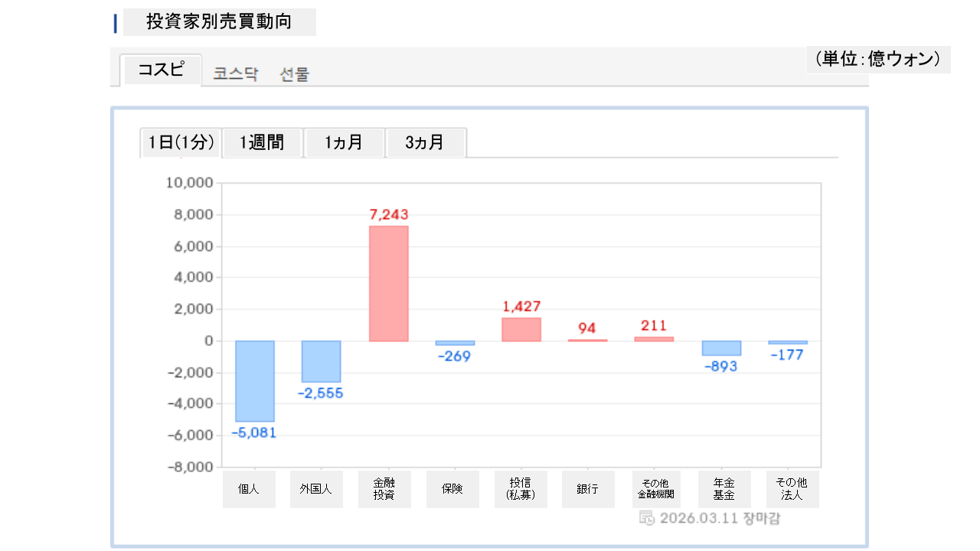The height and width of the screenshot is (551, 980).
Task: Click the red 7,243 金融投資 bar
Action: 388,283
